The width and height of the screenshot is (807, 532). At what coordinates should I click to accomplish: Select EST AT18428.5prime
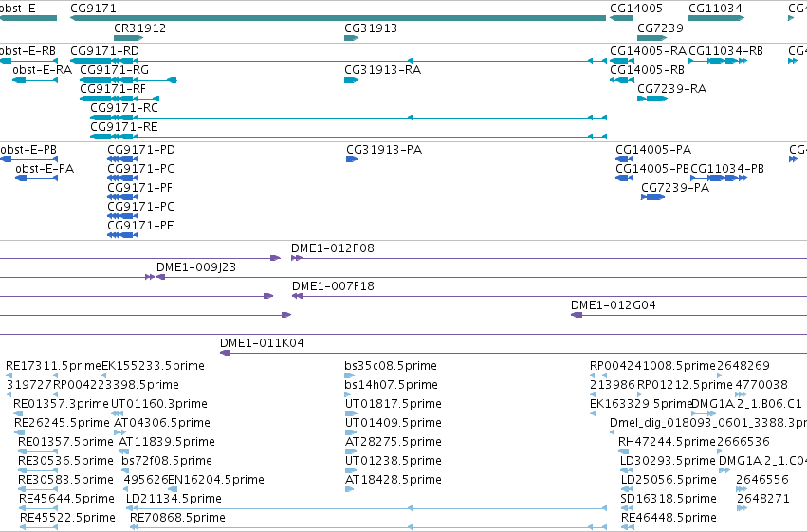click(x=350, y=490)
